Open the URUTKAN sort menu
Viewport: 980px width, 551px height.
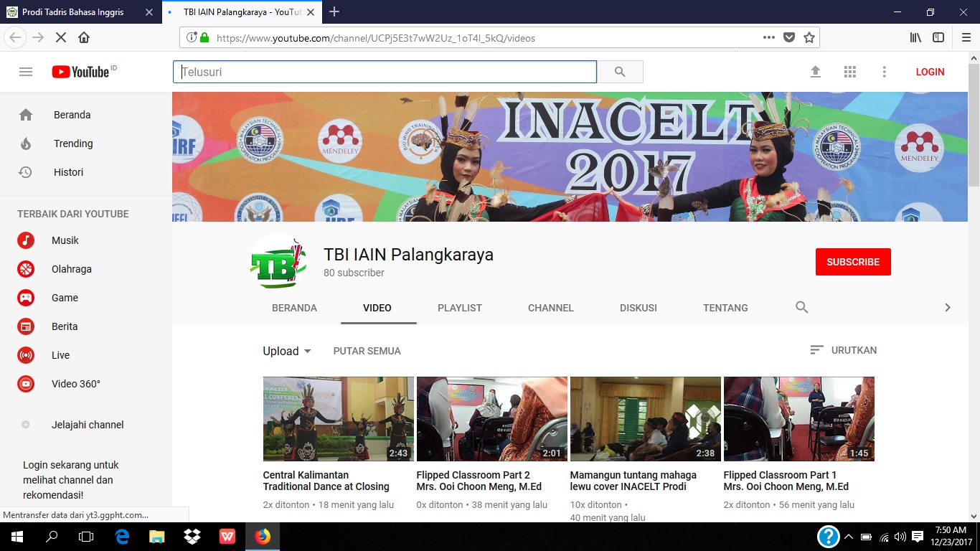[843, 350]
